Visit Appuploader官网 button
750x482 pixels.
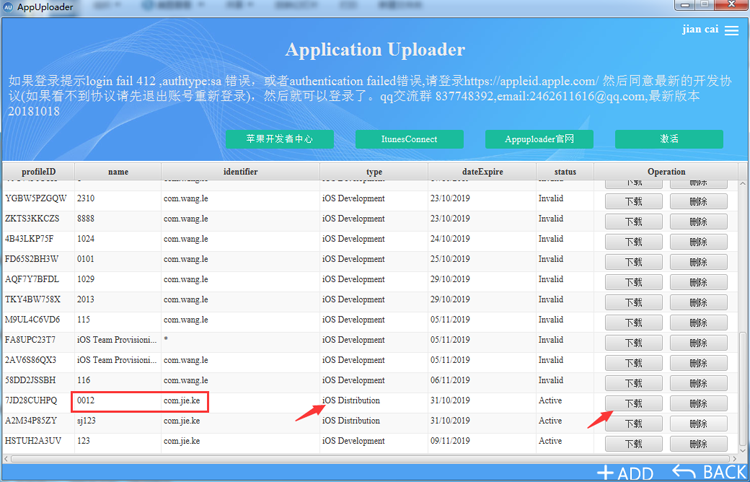pos(539,139)
